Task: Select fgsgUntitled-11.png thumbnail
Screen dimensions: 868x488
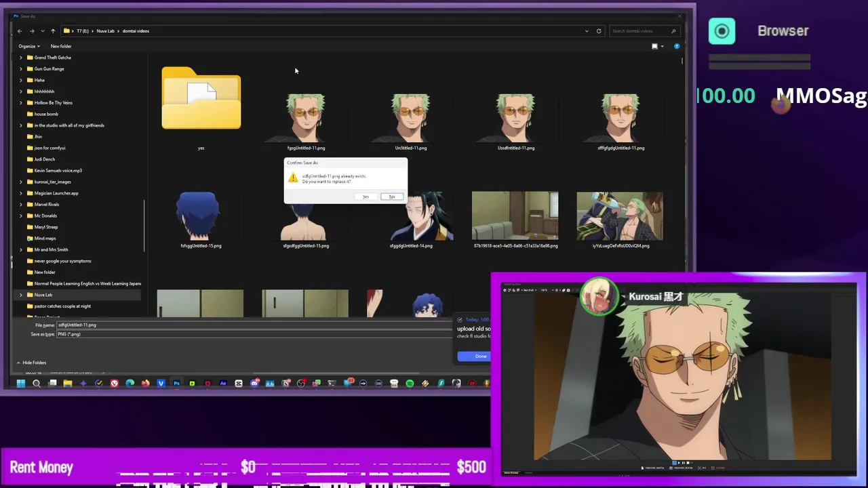Action: coord(306,118)
